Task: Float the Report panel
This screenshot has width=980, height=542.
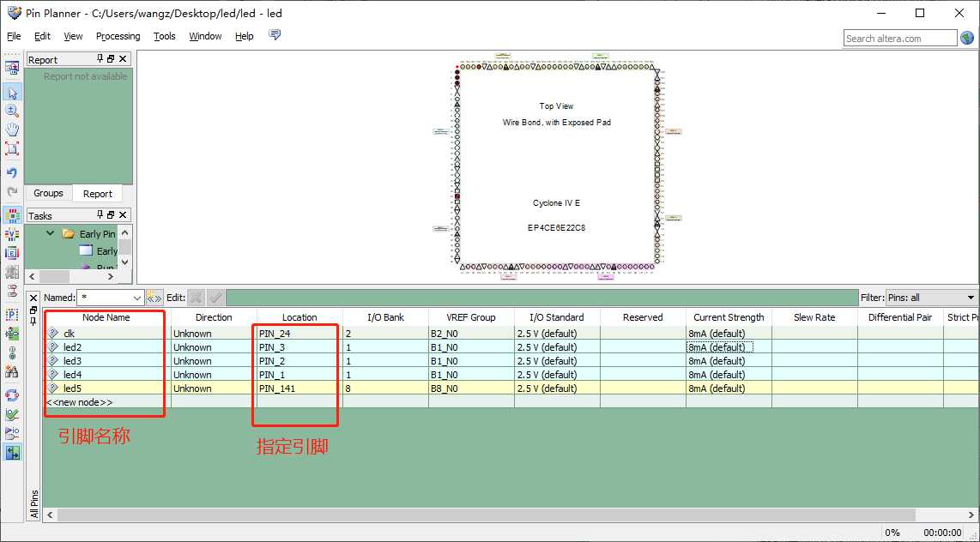Action: pyautogui.click(x=111, y=58)
